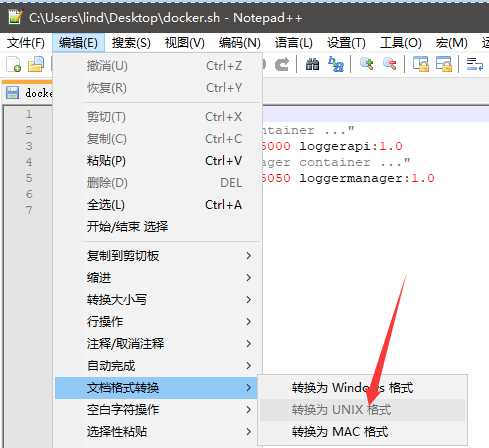Viewport: 489px width, 448px height.
Task: Open the 文件(F) menu
Action: pyautogui.click(x=26, y=43)
